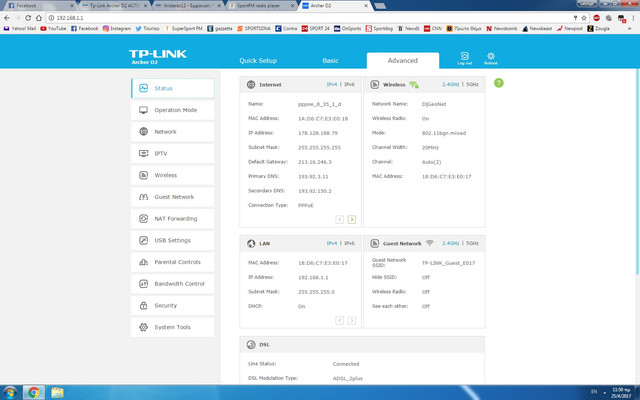Screen dimensions: 640x400
Task: Click the LAN panel next arrow
Action: pyautogui.click(x=351, y=320)
